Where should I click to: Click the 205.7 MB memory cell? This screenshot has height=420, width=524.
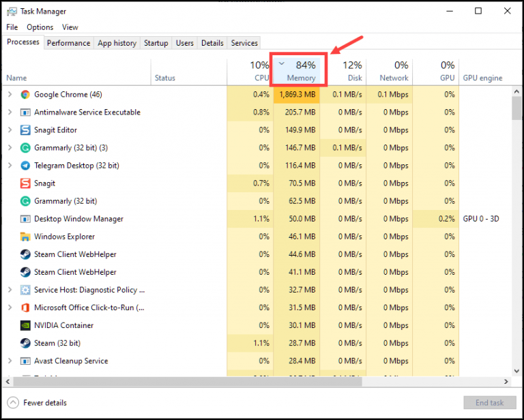click(x=296, y=112)
